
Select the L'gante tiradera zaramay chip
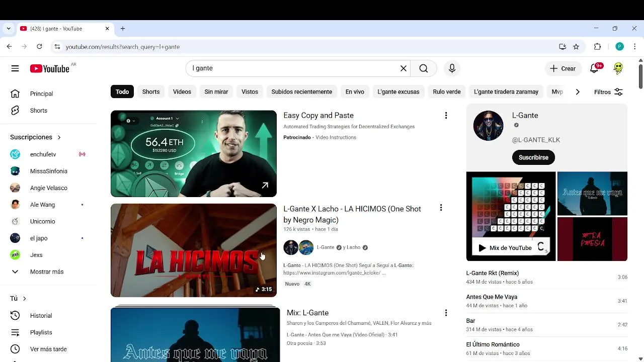[506, 92]
